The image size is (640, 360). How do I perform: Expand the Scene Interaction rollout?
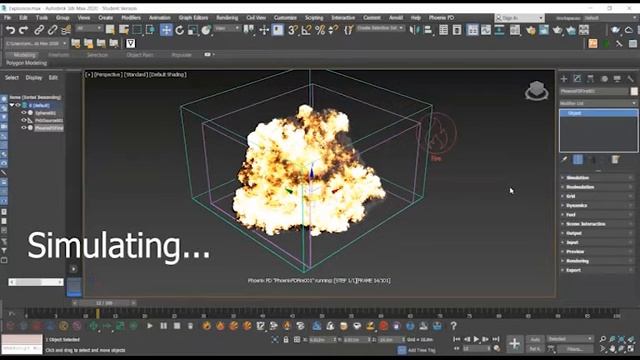coord(598,224)
